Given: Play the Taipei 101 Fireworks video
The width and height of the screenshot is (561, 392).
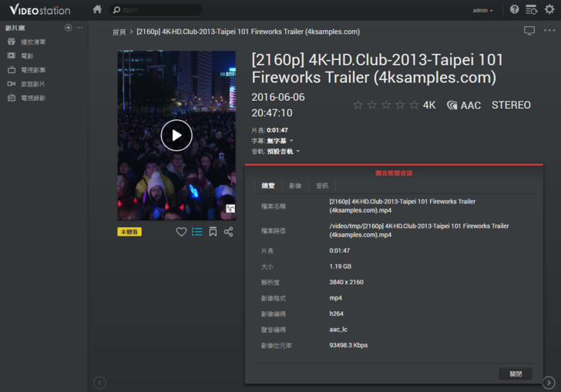Looking at the screenshot, I should (x=176, y=136).
